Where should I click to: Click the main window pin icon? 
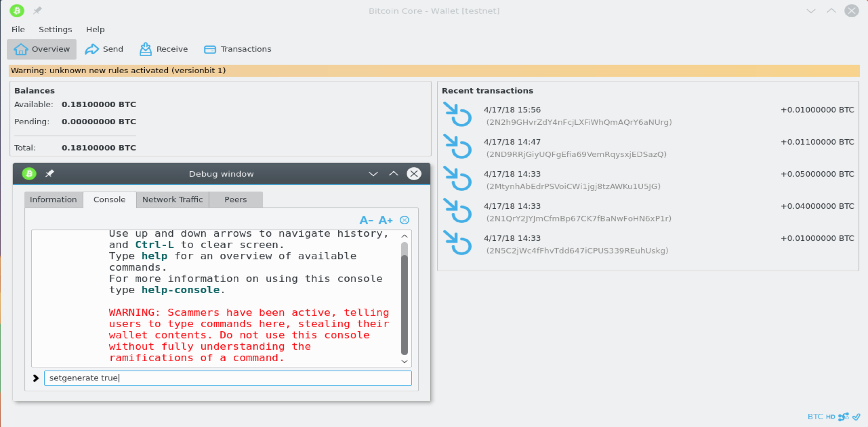38,10
